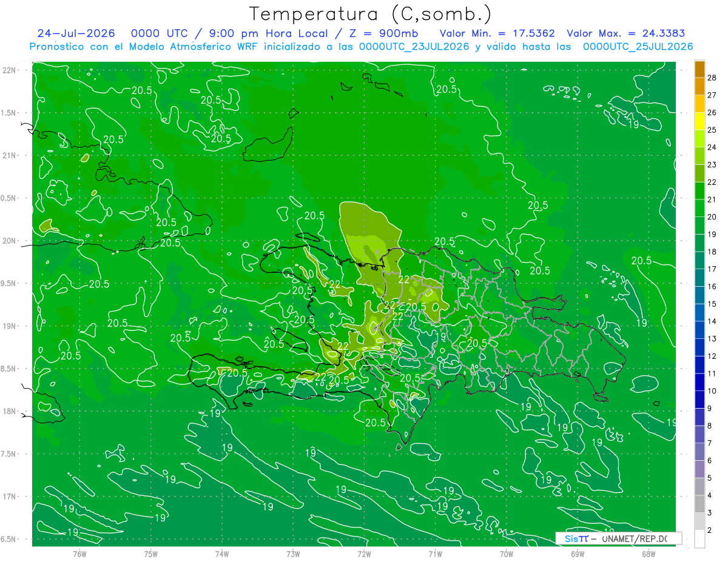Click the "70W" longitude axis label
The width and height of the screenshot is (728, 562).
coord(507,554)
